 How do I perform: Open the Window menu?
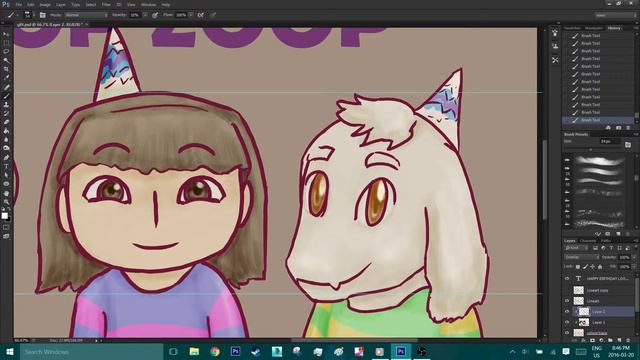coord(148,4)
